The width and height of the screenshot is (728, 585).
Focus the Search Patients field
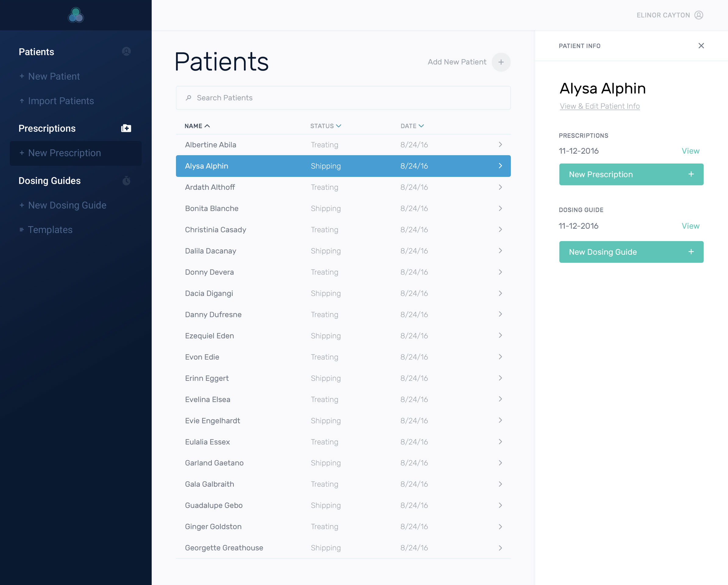tap(343, 98)
